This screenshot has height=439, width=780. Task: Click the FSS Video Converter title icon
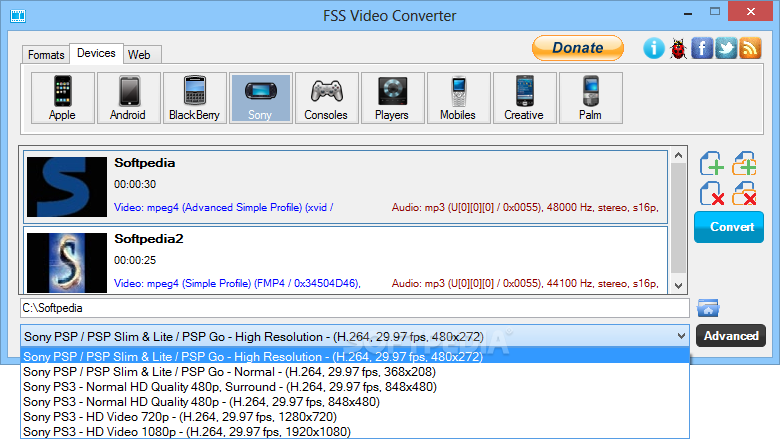coord(18,15)
